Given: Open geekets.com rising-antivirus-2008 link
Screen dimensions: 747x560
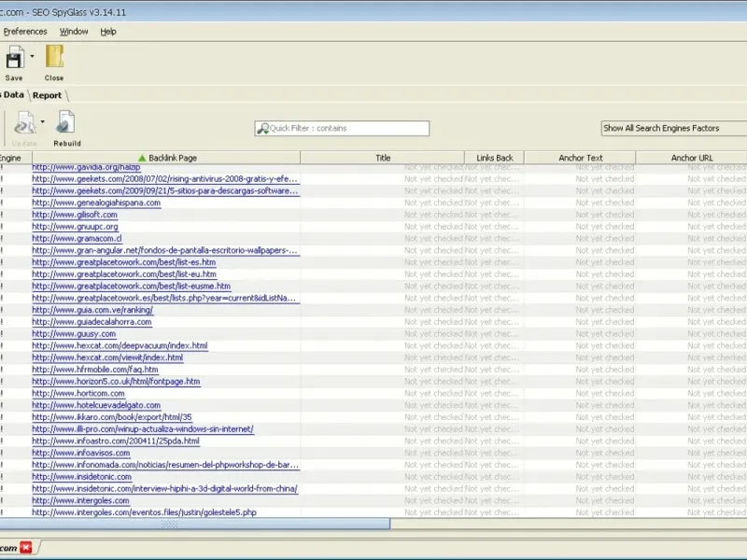Looking at the screenshot, I should point(165,179).
